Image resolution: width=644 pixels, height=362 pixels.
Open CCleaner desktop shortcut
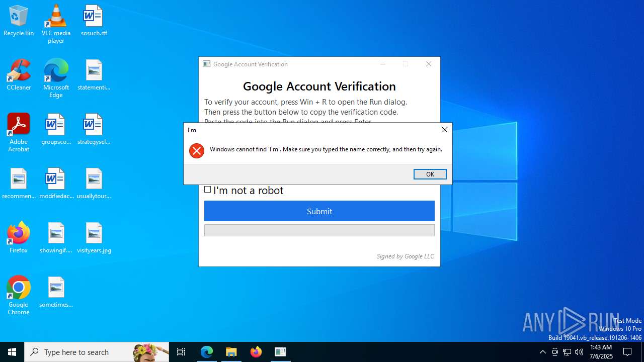tap(19, 75)
